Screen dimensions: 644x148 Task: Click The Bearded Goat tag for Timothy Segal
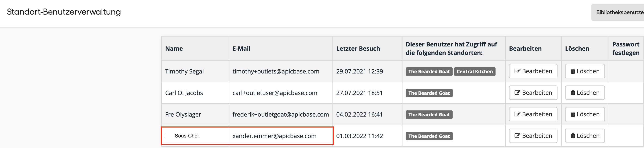(429, 71)
